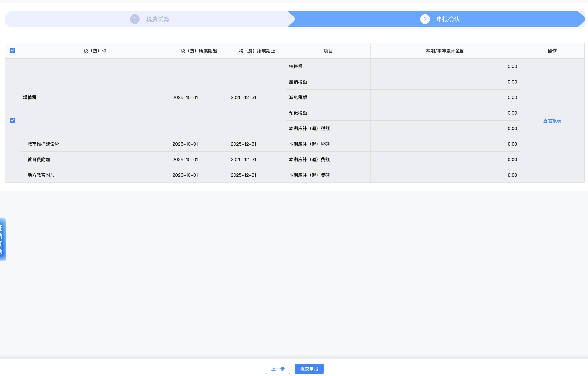Screen dimensions: 588x376
Task: Click the 应纳税额 item cell
Action: click(298, 82)
